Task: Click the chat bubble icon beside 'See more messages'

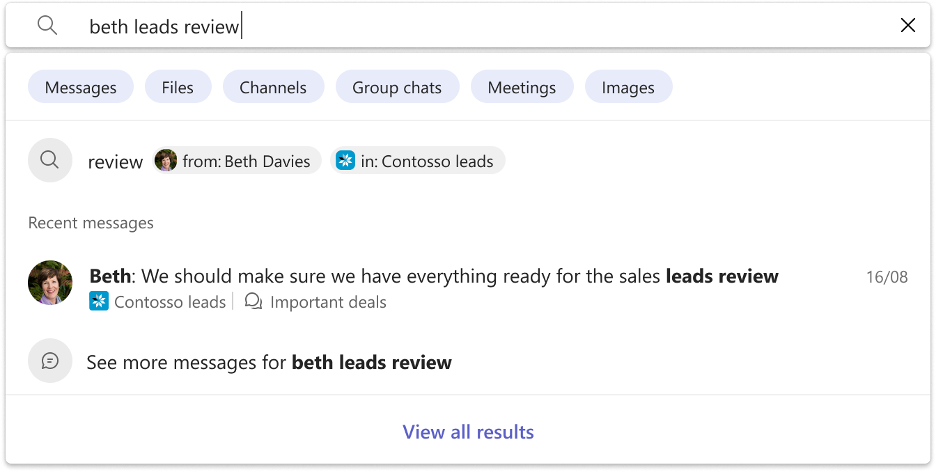Action: coord(50,361)
